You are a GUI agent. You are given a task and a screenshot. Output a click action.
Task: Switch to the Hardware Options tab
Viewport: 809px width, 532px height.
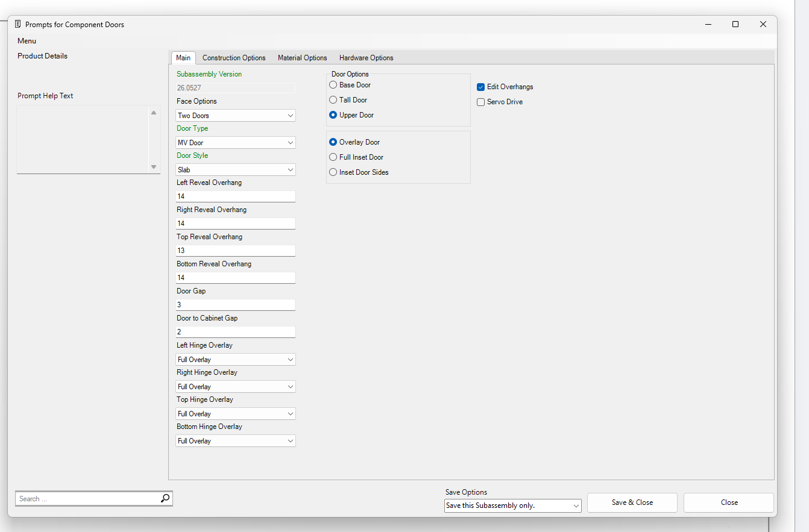click(x=367, y=58)
